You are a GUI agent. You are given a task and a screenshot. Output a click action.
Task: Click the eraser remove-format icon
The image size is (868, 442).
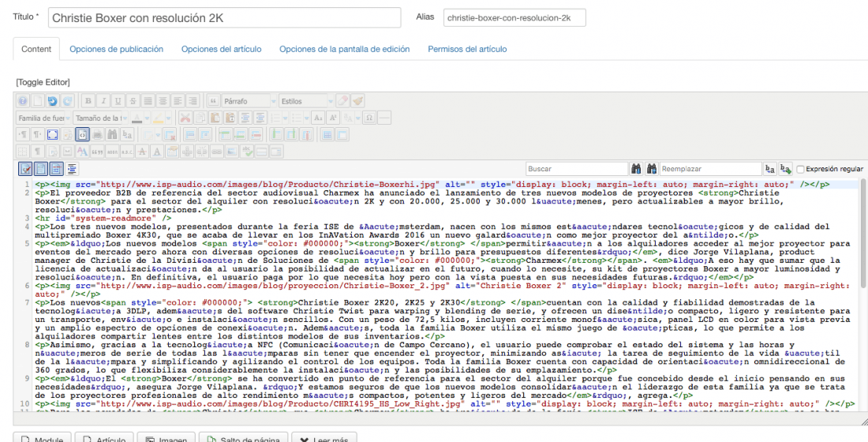pos(342,101)
